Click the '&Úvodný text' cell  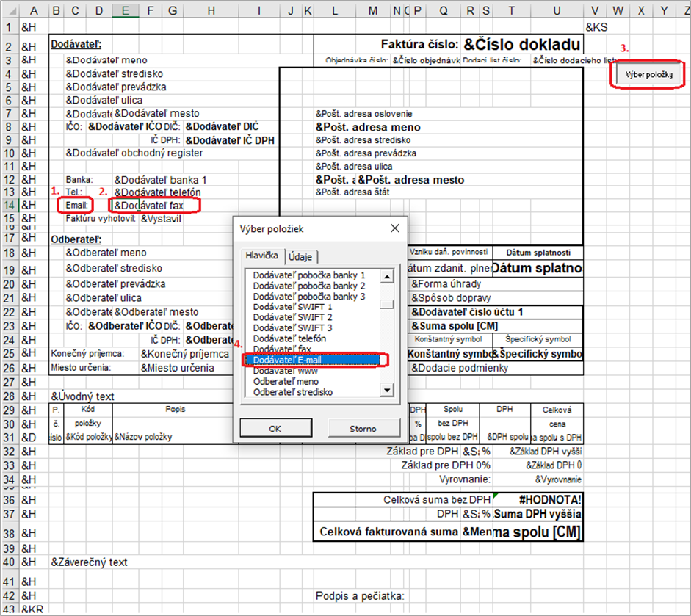tap(82, 396)
